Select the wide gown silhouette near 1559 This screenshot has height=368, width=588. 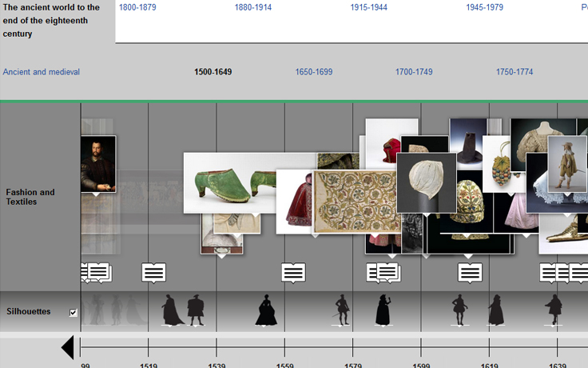[x=264, y=310]
